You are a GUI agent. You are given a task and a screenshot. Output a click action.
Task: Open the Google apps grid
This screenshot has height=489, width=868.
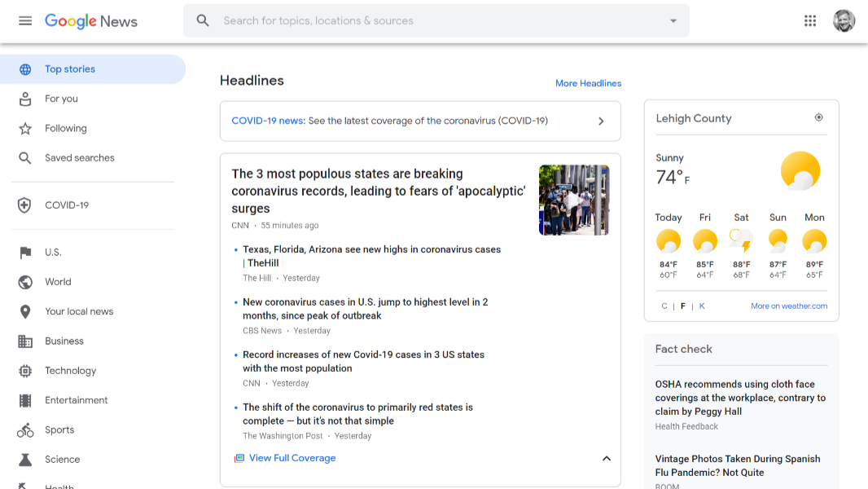[x=810, y=21]
